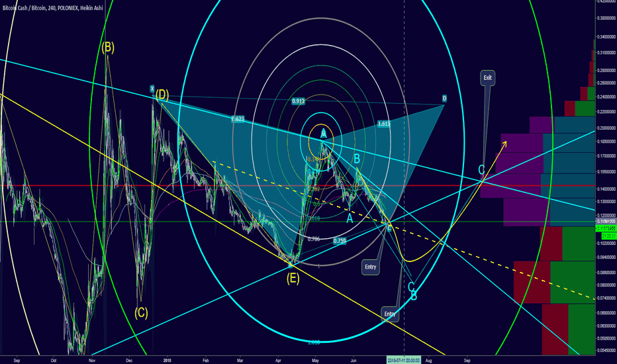This screenshot has height=364, width=617.
Task: Click the 0.28000000 price axis value
Action: point(606,70)
